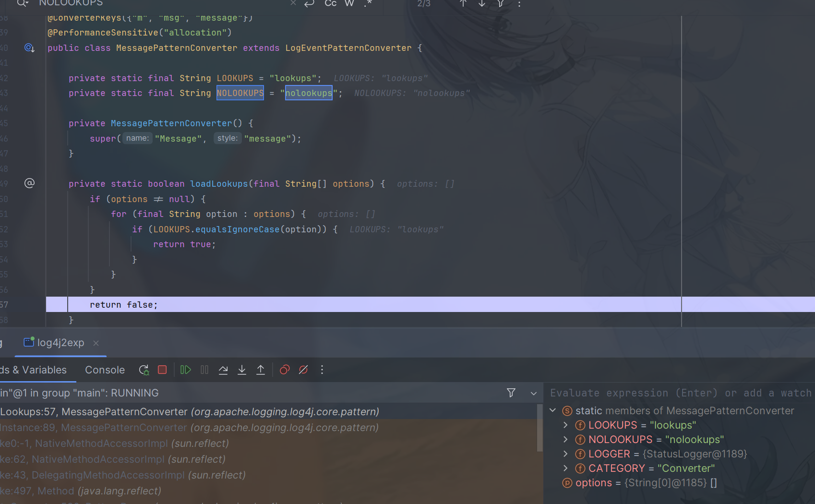Click the LogEventPatternConverter superclass name
Image resolution: width=815 pixels, height=504 pixels.
[x=348, y=48]
